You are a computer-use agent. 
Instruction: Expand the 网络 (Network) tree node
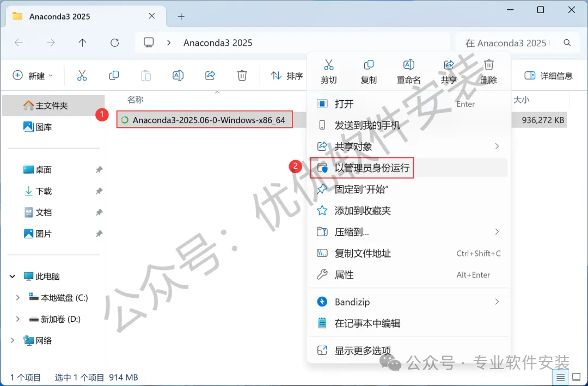[x=13, y=341]
